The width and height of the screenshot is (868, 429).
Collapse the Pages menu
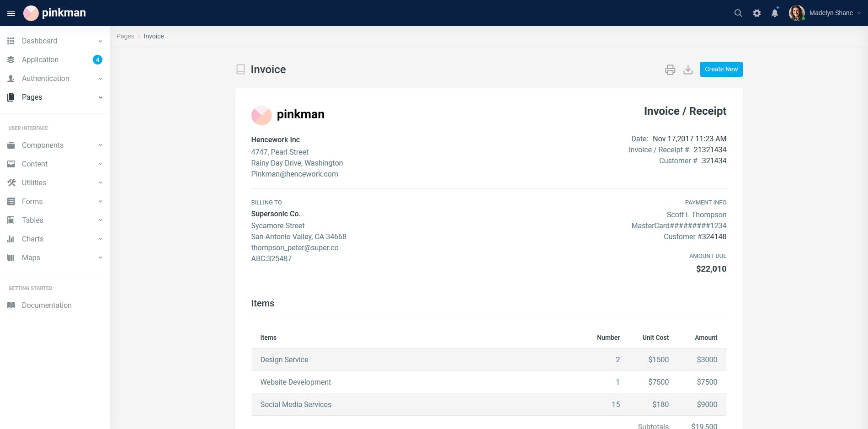(x=32, y=97)
